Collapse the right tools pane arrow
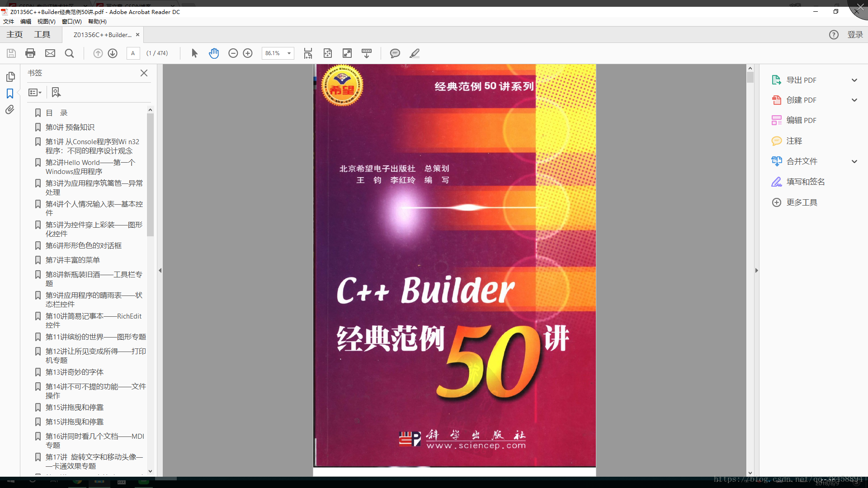The height and width of the screenshot is (488, 868). point(756,270)
